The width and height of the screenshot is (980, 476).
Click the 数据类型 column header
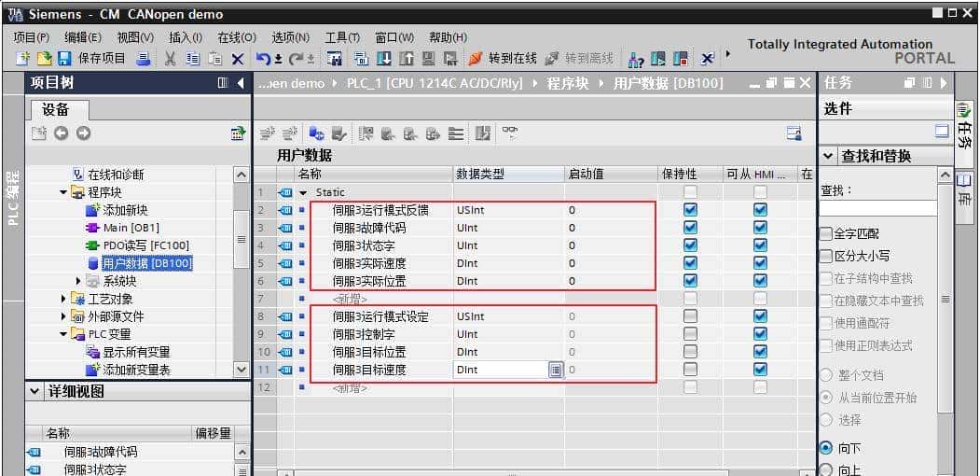pyautogui.click(x=508, y=174)
